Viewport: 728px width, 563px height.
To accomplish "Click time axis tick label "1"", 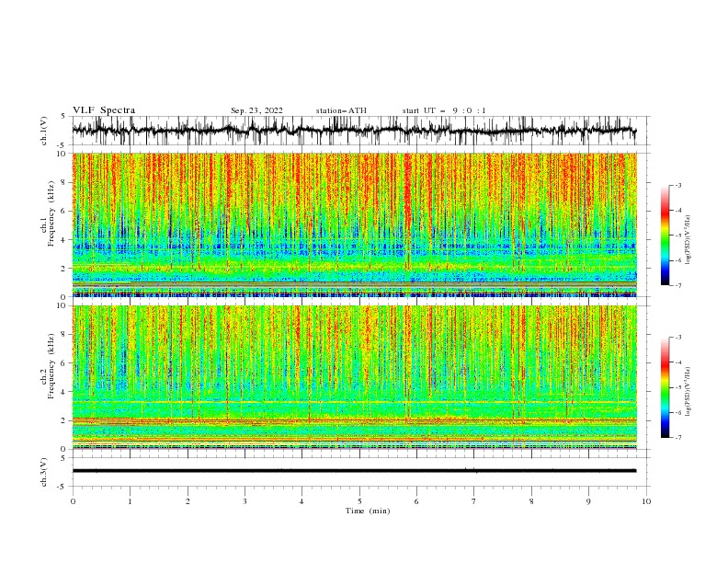I will (131, 501).
